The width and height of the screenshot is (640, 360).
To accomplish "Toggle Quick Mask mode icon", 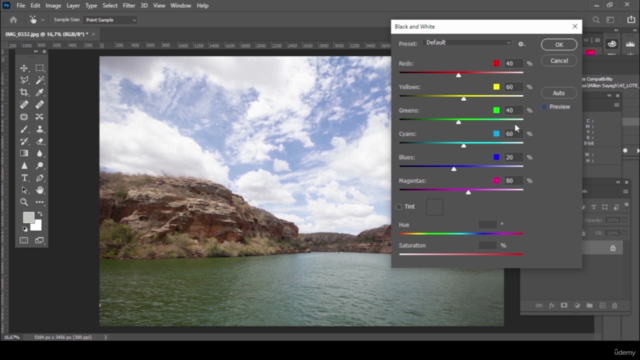I will coord(24,240).
